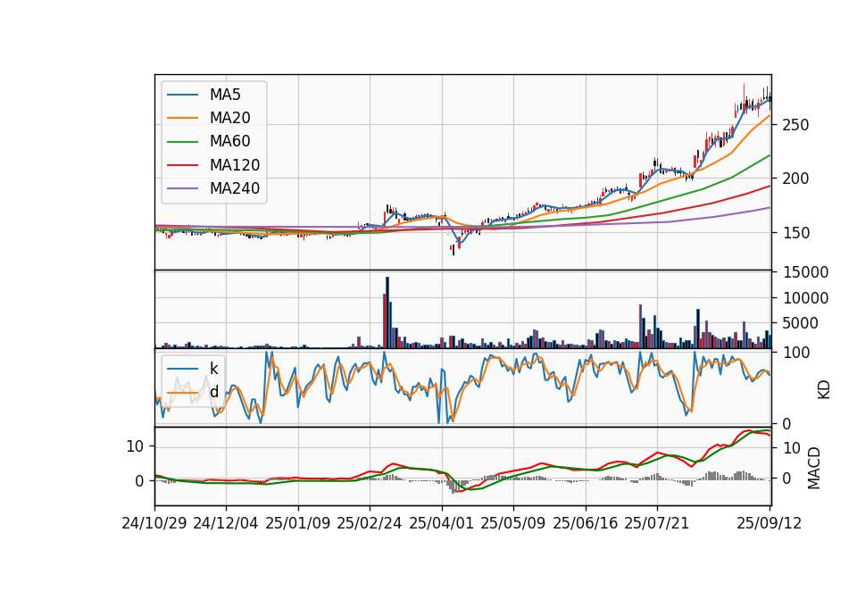Click the left MACD axis 10 label
The width and height of the screenshot is (857, 616).
(x=135, y=447)
